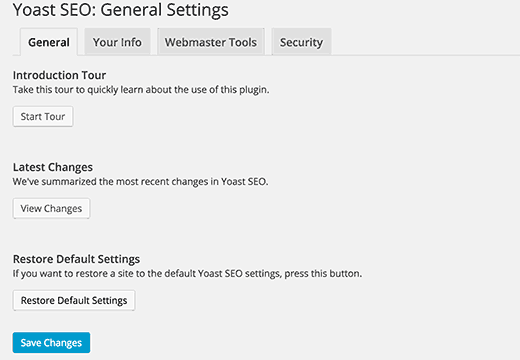520x360 pixels.
Task: Click the 'Latest Changes' heading
Action: tap(53, 167)
